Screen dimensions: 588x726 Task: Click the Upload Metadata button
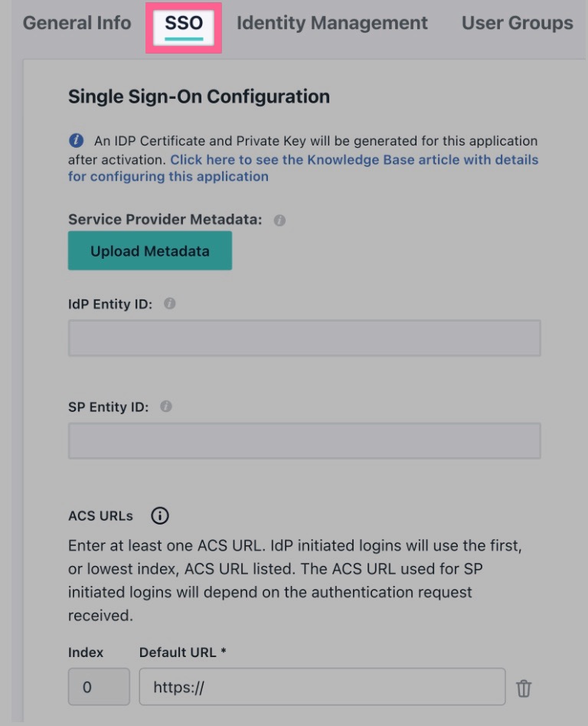tap(150, 250)
